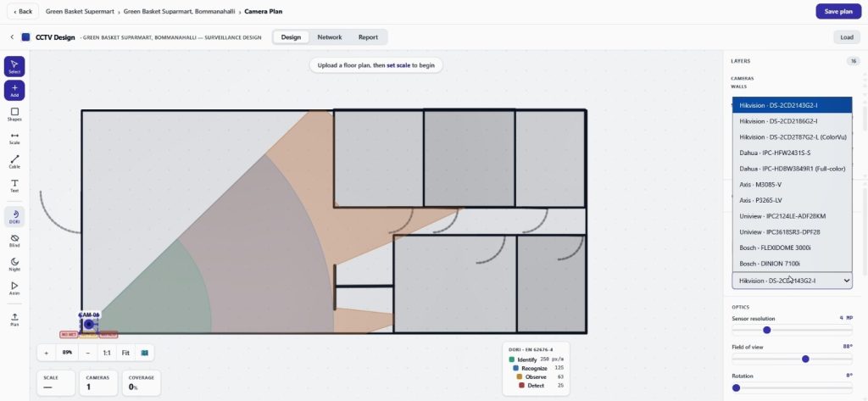Screen dimensions: 868x401
Task: Select the CAM-06 camera marker
Action: click(88, 324)
